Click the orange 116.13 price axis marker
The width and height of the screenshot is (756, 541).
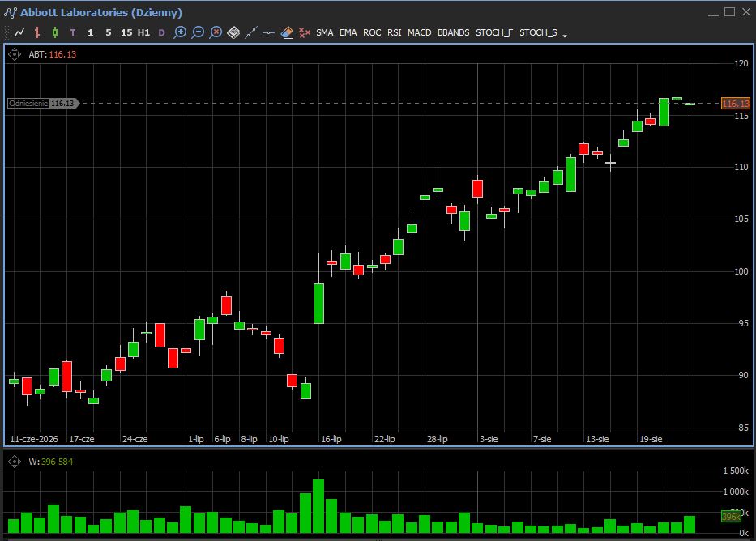[735, 103]
